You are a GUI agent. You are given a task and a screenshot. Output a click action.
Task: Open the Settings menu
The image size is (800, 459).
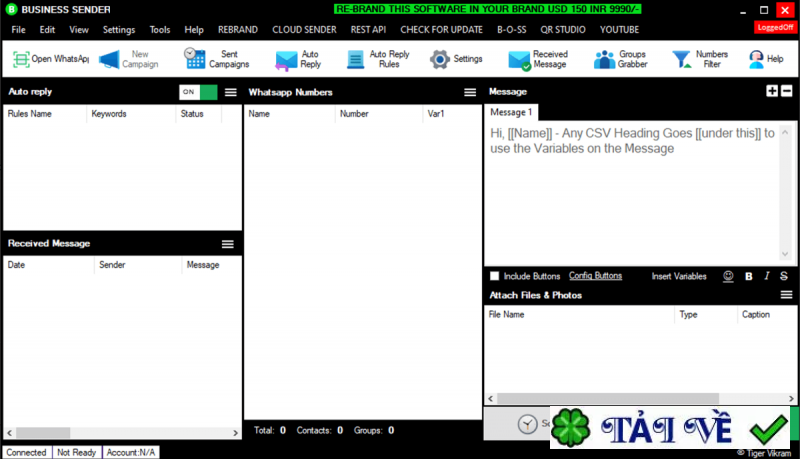point(119,30)
